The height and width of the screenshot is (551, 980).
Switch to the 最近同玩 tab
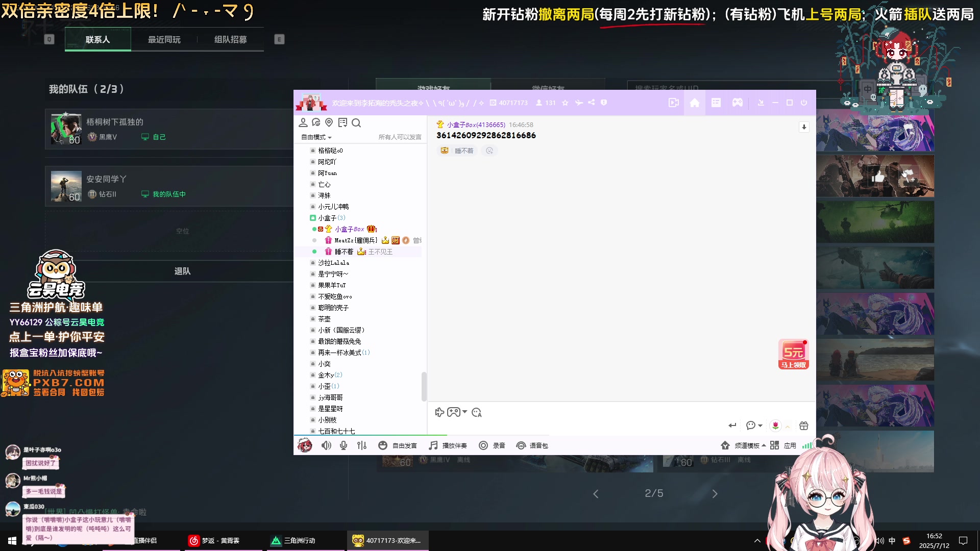pyautogui.click(x=164, y=39)
